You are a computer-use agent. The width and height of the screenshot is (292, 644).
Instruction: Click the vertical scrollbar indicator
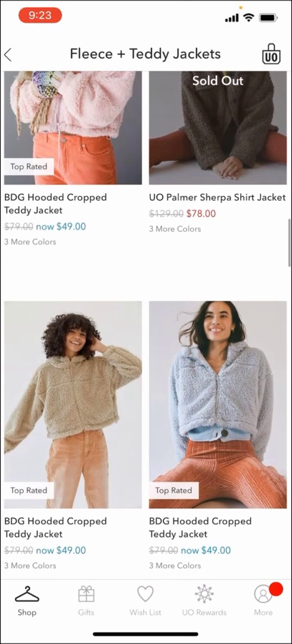289,243
